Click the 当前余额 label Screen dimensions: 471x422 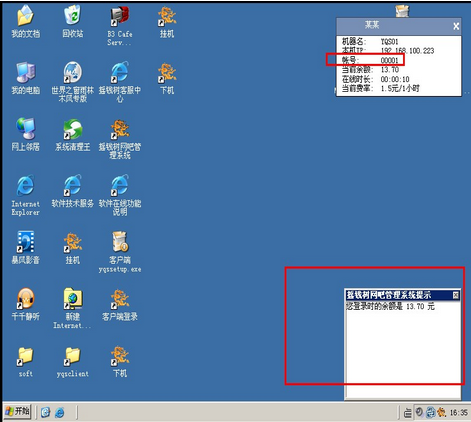point(357,70)
